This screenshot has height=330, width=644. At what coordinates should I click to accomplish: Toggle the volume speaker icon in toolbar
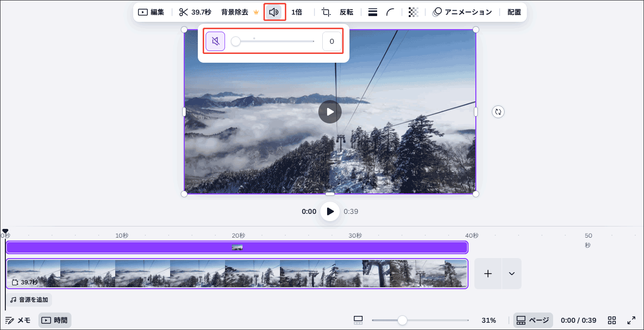pos(274,12)
